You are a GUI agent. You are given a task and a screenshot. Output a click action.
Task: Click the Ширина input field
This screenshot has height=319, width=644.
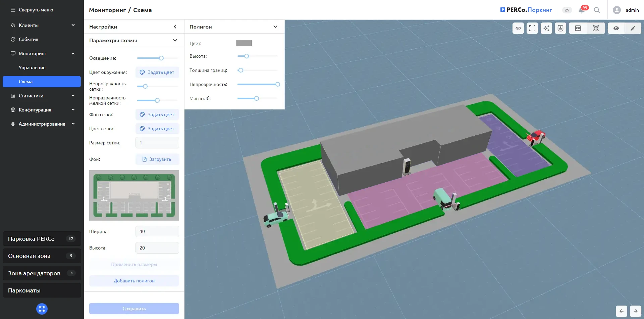[x=157, y=231]
